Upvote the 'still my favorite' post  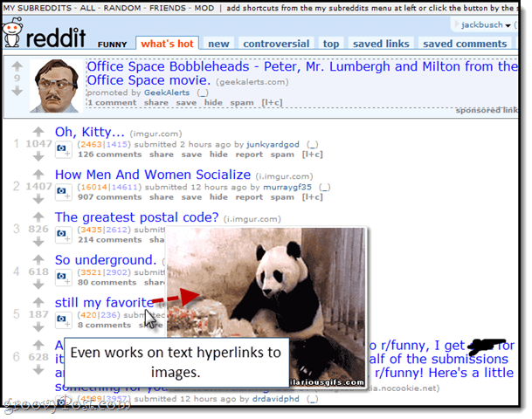[x=38, y=302]
